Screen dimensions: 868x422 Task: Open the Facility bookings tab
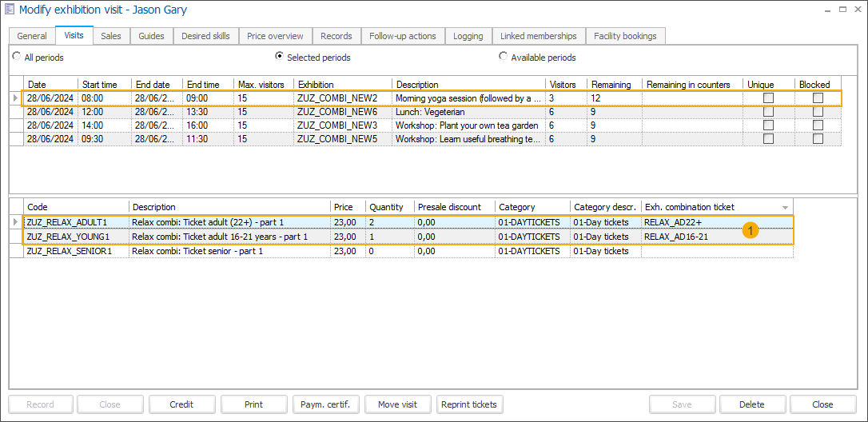[625, 36]
